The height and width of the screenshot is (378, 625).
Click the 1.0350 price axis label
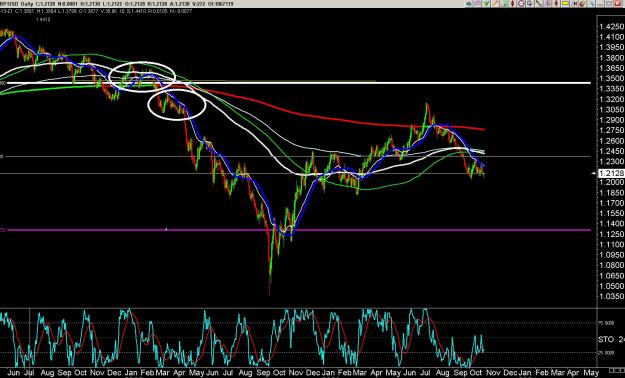pos(611,296)
